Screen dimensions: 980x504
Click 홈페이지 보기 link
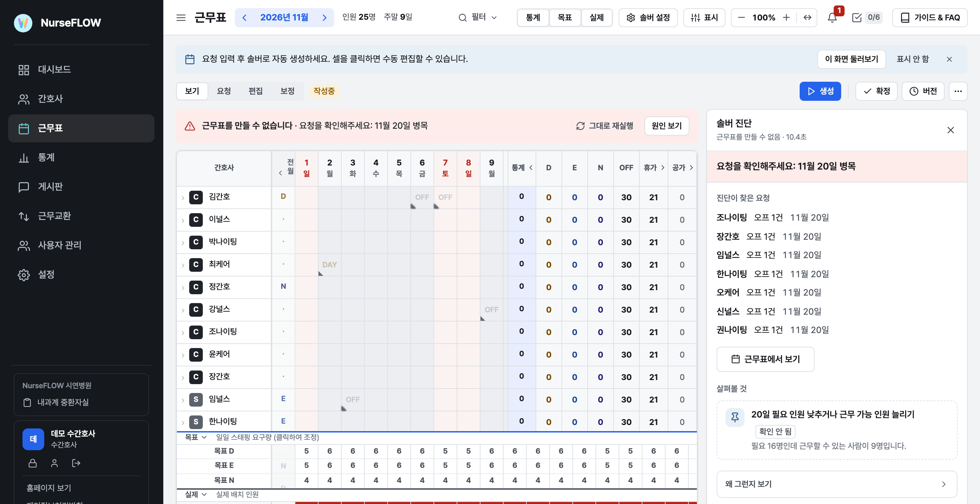point(49,488)
